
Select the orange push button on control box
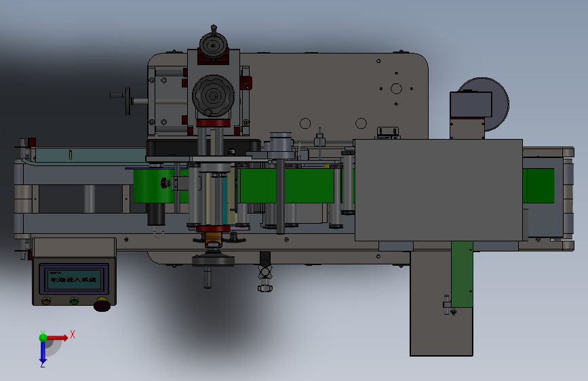46,301
